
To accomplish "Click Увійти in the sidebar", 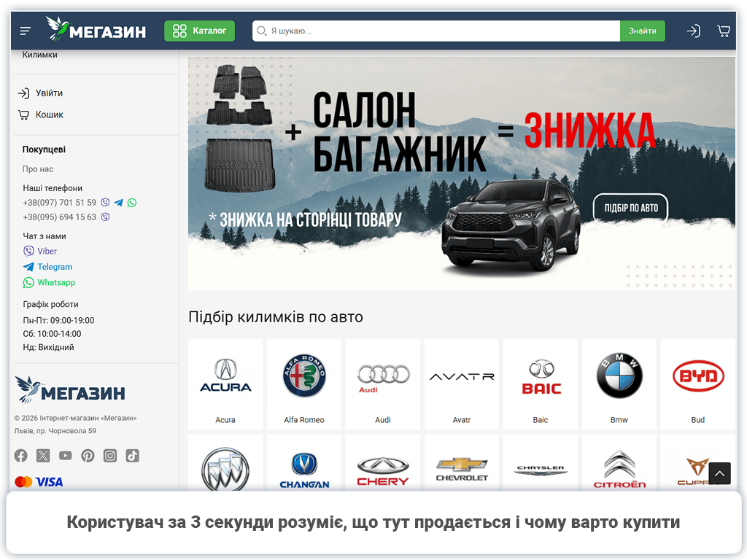I will click(40, 93).
